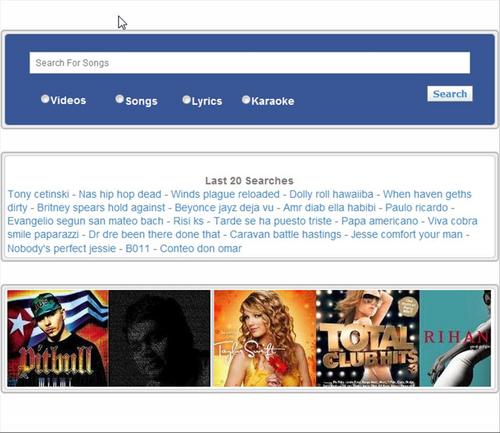Open Dolly roll hawaiiba link

tap(331, 194)
